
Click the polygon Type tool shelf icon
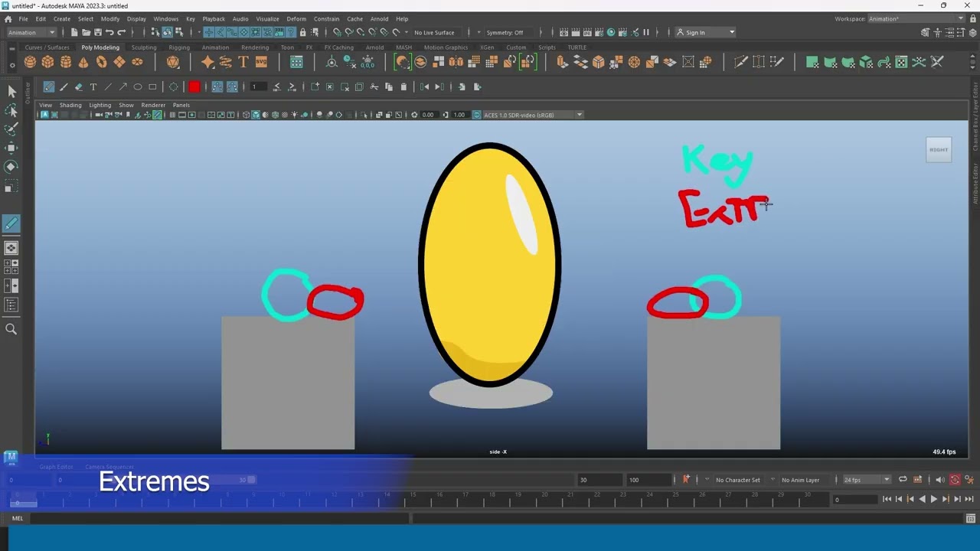(243, 62)
